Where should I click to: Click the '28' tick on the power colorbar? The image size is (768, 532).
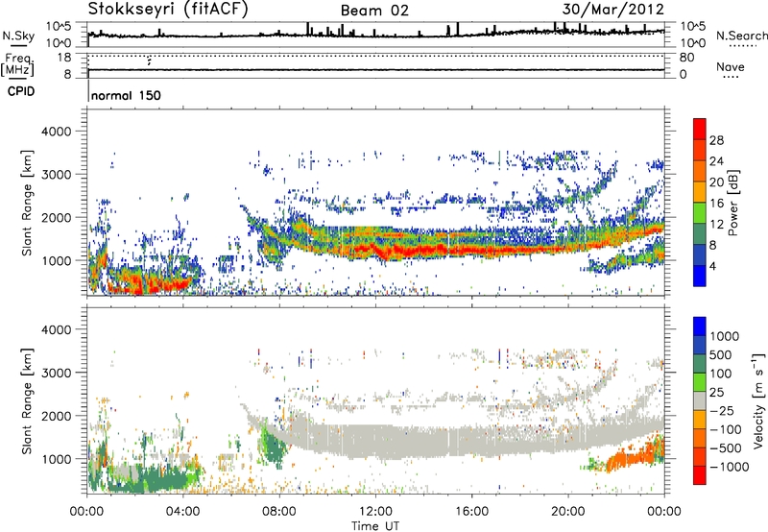click(x=716, y=140)
